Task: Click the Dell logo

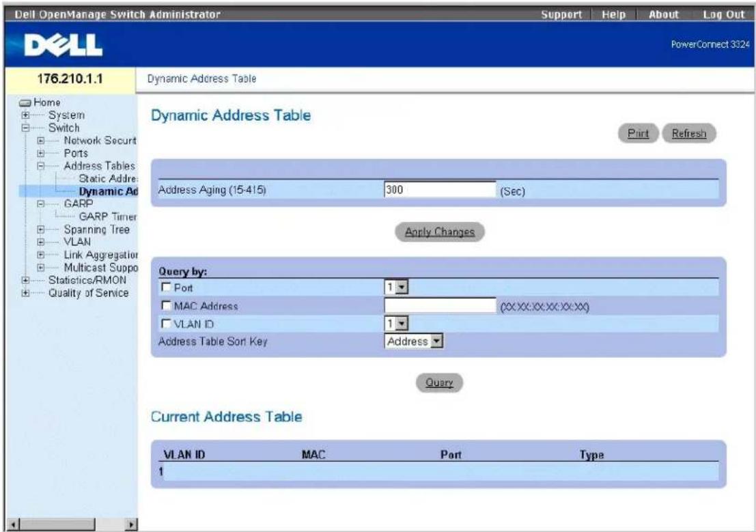Action: [63, 45]
